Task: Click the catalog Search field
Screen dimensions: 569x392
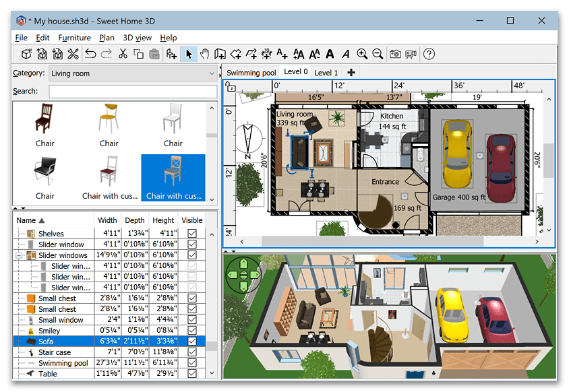Action: coord(133,92)
